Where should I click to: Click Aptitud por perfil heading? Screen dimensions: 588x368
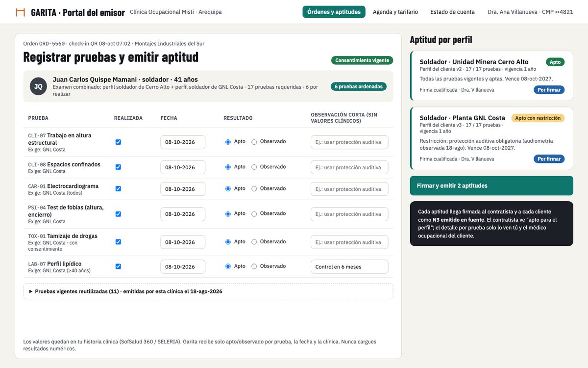click(441, 40)
